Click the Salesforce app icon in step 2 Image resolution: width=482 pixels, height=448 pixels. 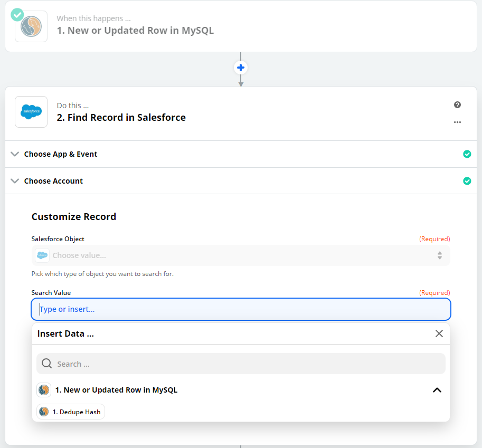[31, 112]
